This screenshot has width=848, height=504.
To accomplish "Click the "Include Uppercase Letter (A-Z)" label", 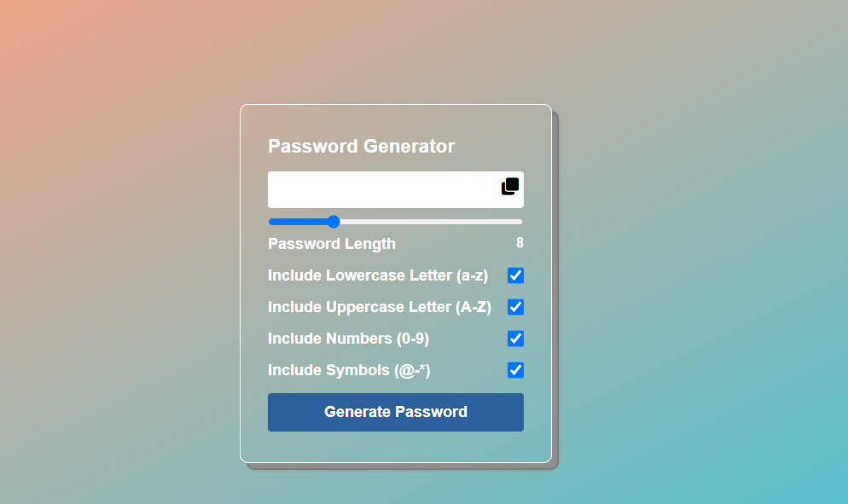I will pyautogui.click(x=380, y=307).
